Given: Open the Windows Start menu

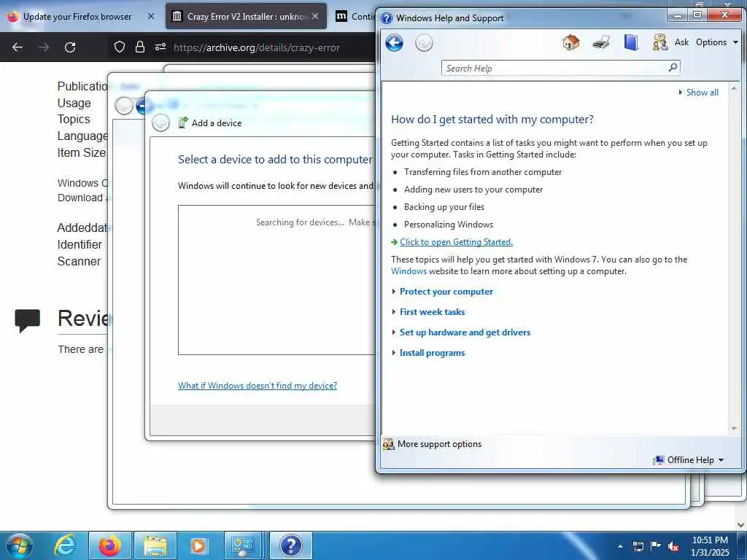Looking at the screenshot, I should pyautogui.click(x=20, y=545).
